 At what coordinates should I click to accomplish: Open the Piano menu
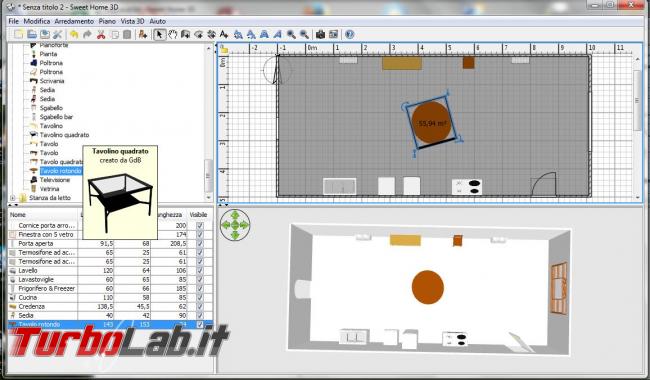point(107,21)
